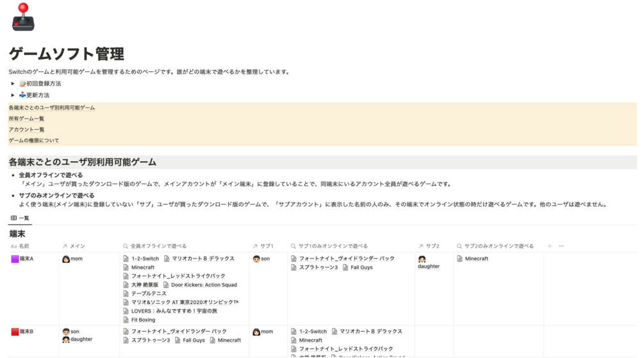Click the サブ1 column header
The image size is (644, 358).
(x=263, y=246)
